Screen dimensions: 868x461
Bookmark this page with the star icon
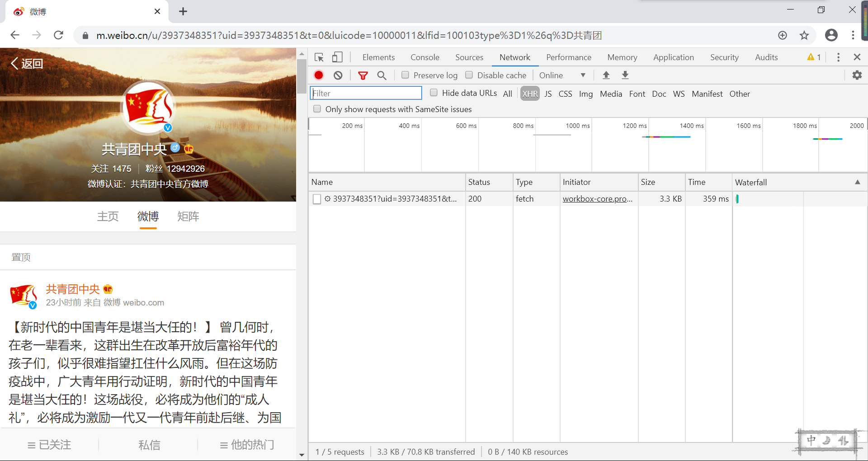[804, 35]
